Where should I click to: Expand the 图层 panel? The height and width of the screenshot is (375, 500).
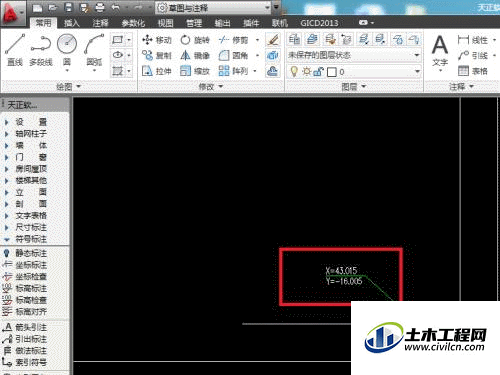[x=354, y=87]
